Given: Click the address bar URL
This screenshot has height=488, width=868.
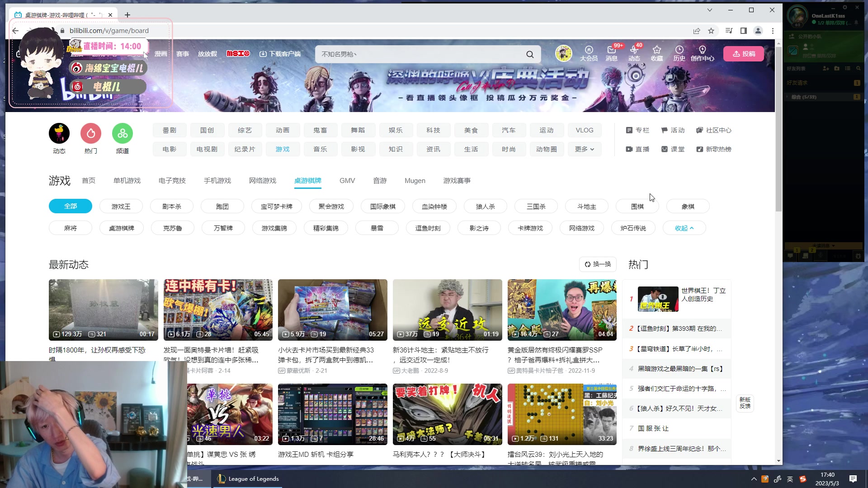Looking at the screenshot, I should (109, 31).
